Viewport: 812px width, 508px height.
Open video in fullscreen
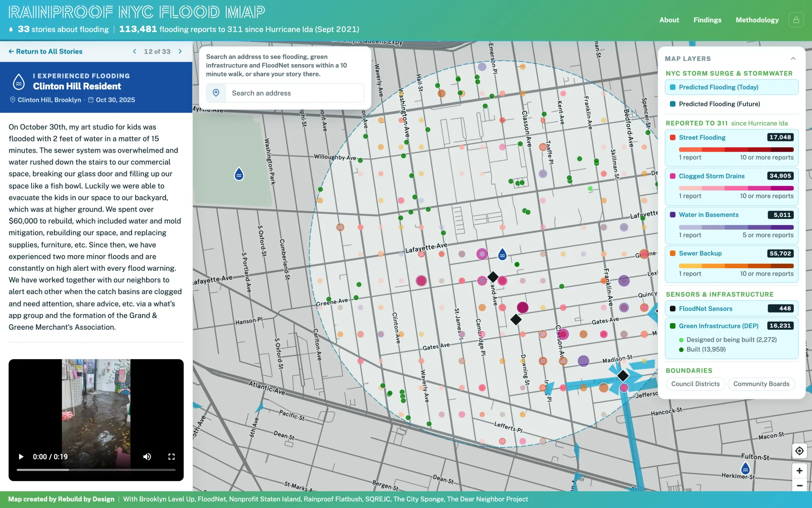click(x=171, y=457)
